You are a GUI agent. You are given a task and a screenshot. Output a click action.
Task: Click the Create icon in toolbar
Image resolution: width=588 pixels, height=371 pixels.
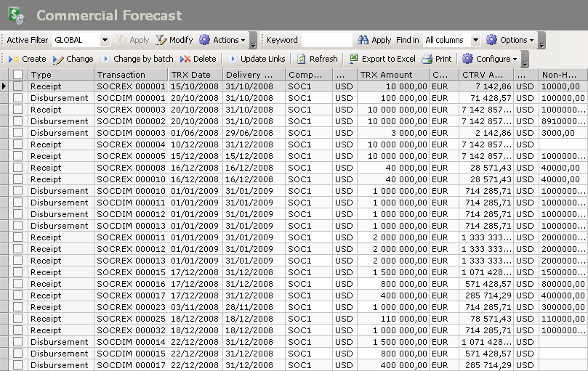pyautogui.click(x=14, y=60)
